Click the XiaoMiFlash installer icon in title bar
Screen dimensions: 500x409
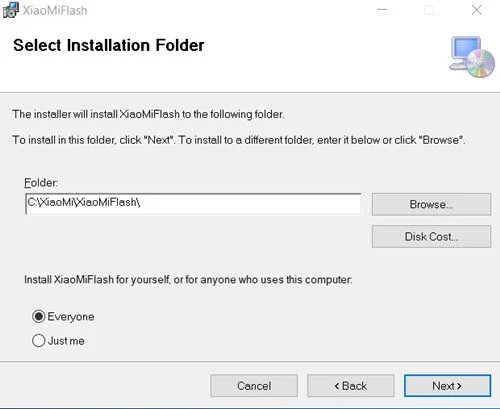click(10, 10)
